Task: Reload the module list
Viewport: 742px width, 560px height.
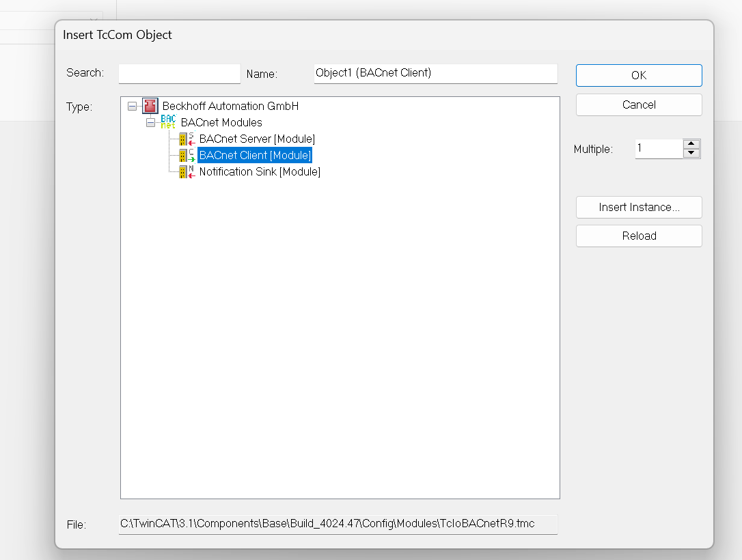Action: pyautogui.click(x=639, y=236)
